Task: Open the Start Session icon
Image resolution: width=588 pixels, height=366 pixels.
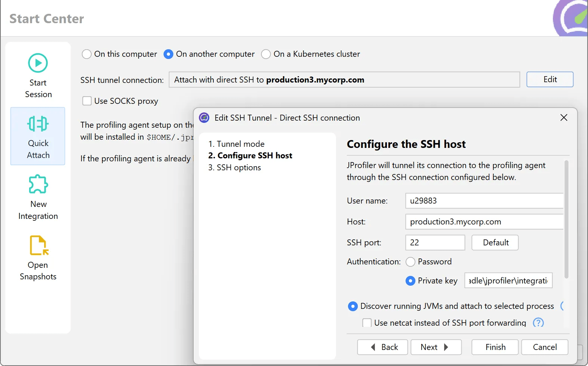Action: coord(38,63)
